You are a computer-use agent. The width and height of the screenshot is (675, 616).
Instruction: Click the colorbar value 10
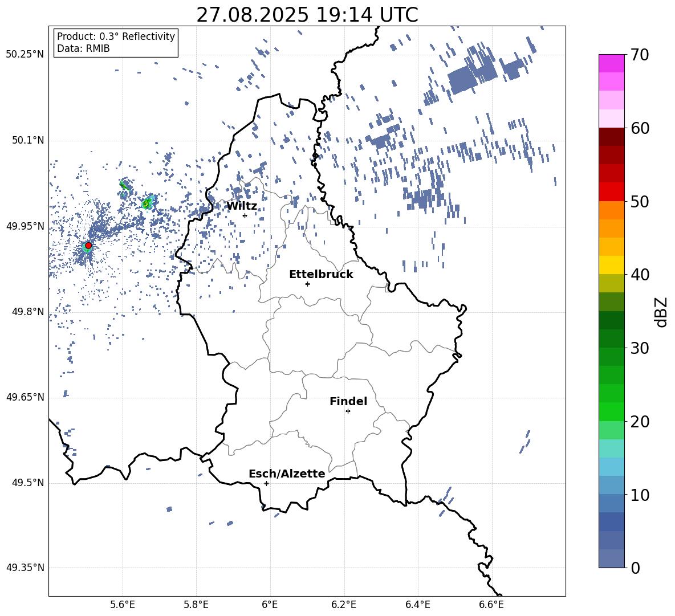pos(640,495)
